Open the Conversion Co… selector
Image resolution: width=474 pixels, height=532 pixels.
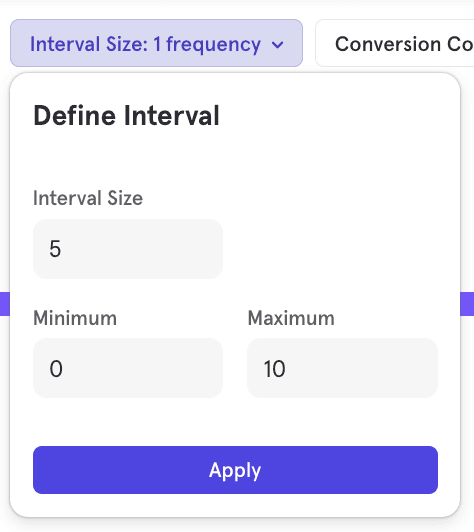(395, 43)
